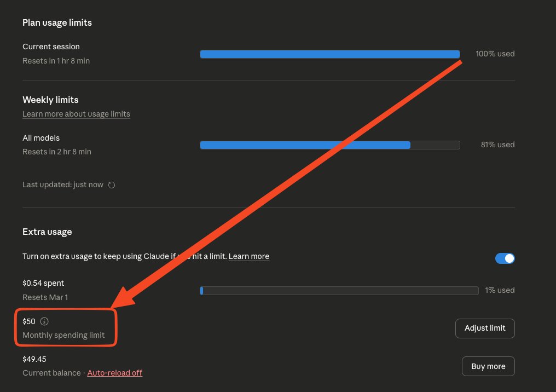Click the $0.54 spent text
The width and height of the screenshot is (556, 392).
click(x=43, y=283)
